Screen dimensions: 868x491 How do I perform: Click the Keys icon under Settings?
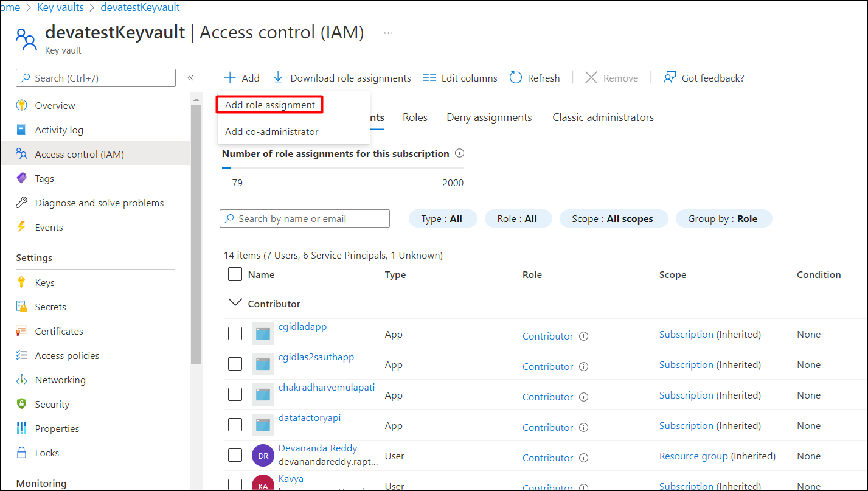(x=22, y=282)
